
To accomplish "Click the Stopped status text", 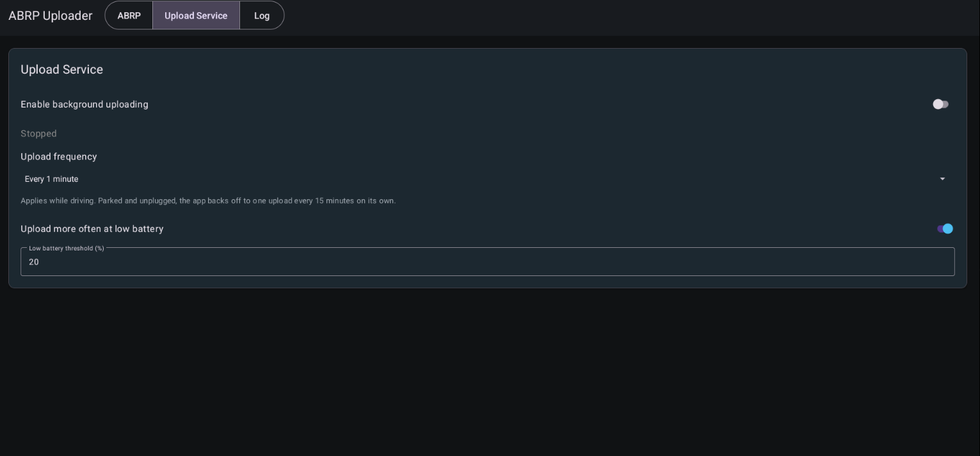I will (38, 133).
